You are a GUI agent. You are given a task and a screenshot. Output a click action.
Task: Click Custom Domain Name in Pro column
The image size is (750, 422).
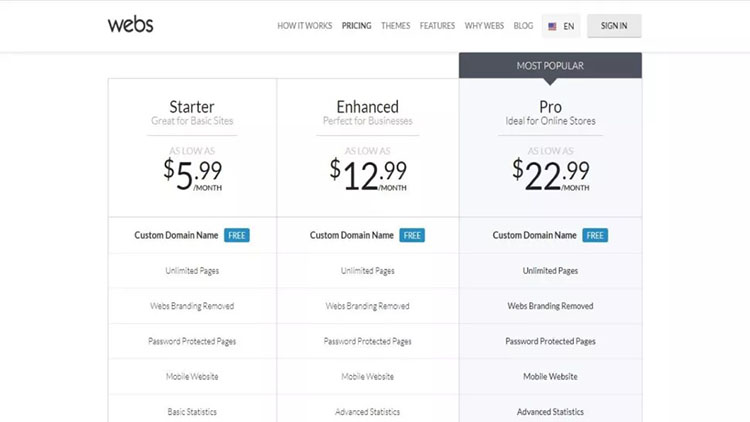(534, 235)
